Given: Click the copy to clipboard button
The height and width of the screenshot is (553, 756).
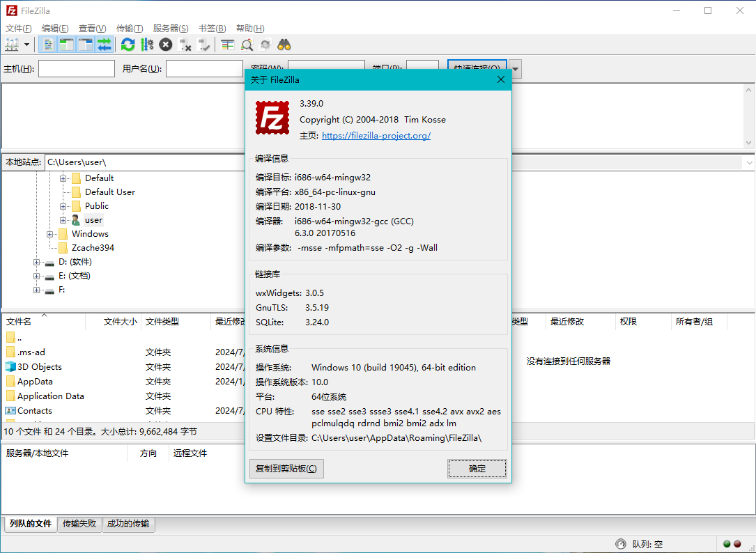Looking at the screenshot, I should coord(286,469).
